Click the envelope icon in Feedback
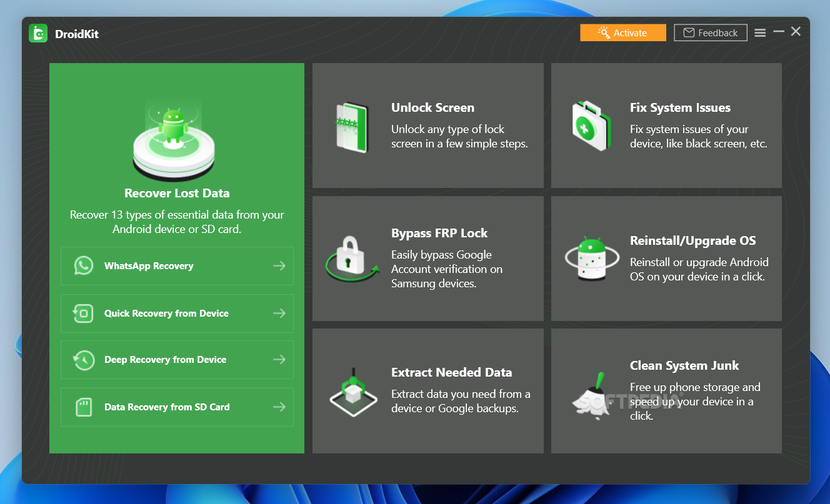The image size is (830, 504). tap(689, 32)
